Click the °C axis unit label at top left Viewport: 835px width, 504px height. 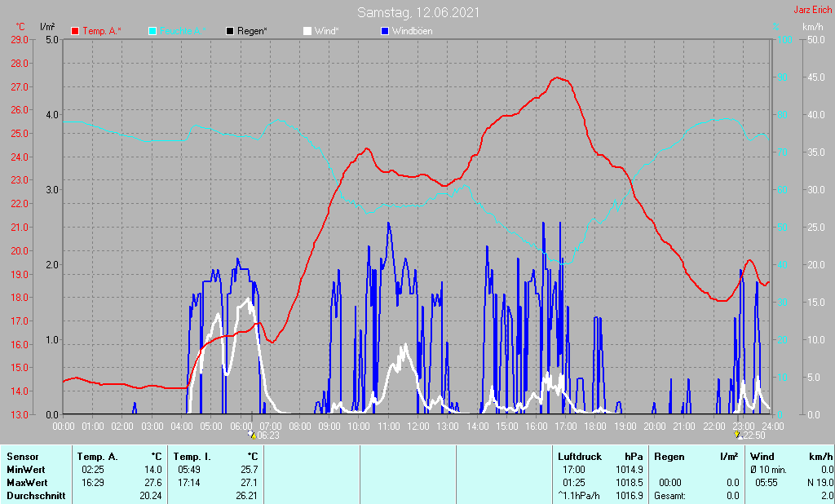[x=20, y=27]
